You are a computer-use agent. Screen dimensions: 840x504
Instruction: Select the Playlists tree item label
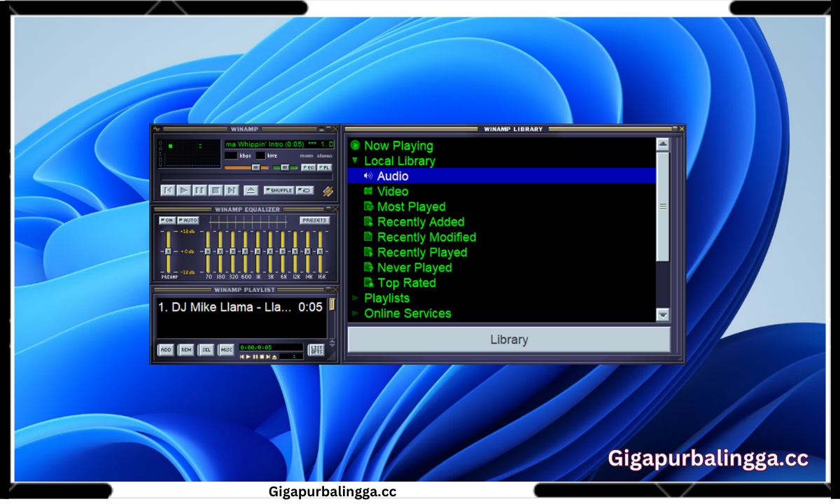point(386,298)
